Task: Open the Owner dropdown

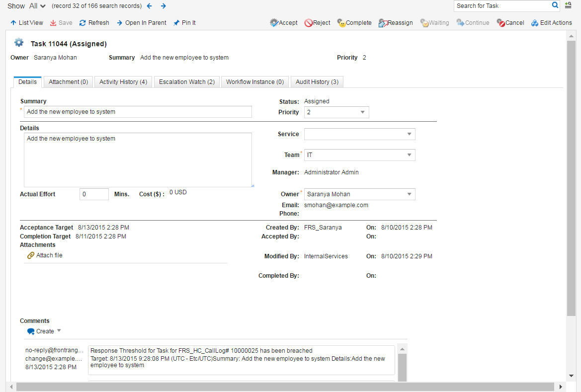Action: click(409, 194)
